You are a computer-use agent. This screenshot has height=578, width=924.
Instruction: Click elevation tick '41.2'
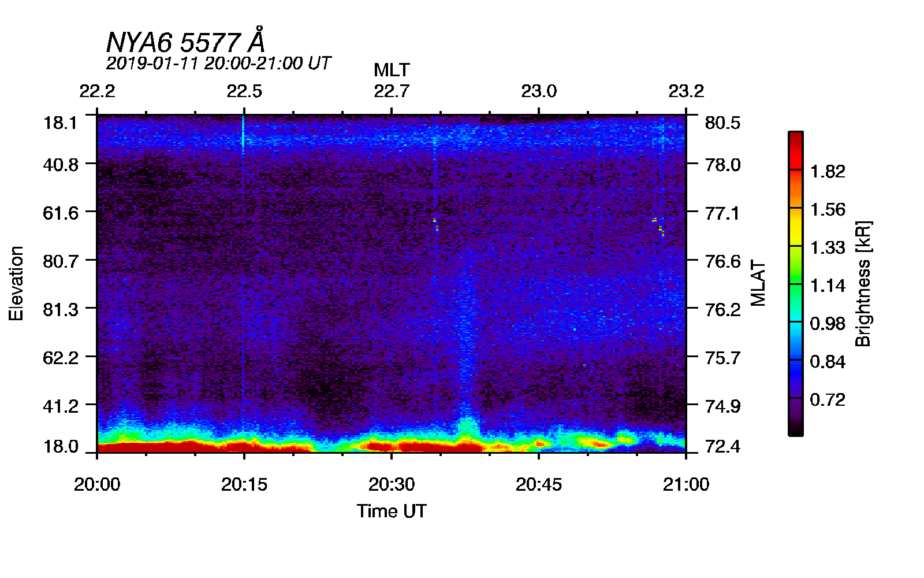pyautogui.click(x=61, y=406)
